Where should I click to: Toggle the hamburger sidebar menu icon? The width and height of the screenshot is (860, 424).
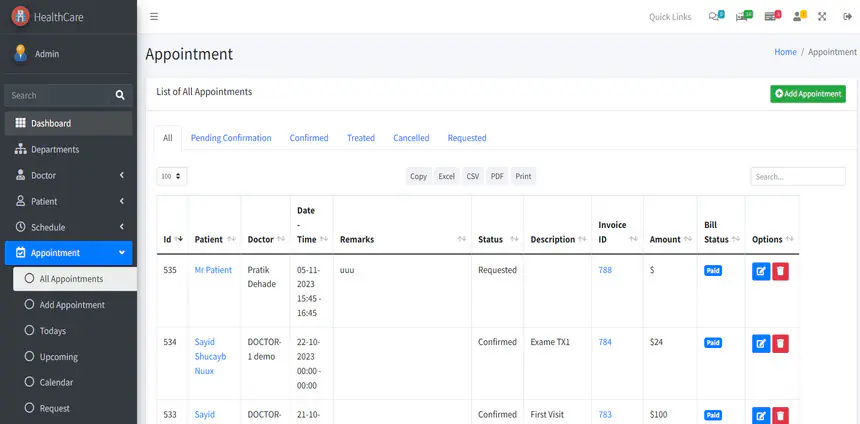point(154,16)
